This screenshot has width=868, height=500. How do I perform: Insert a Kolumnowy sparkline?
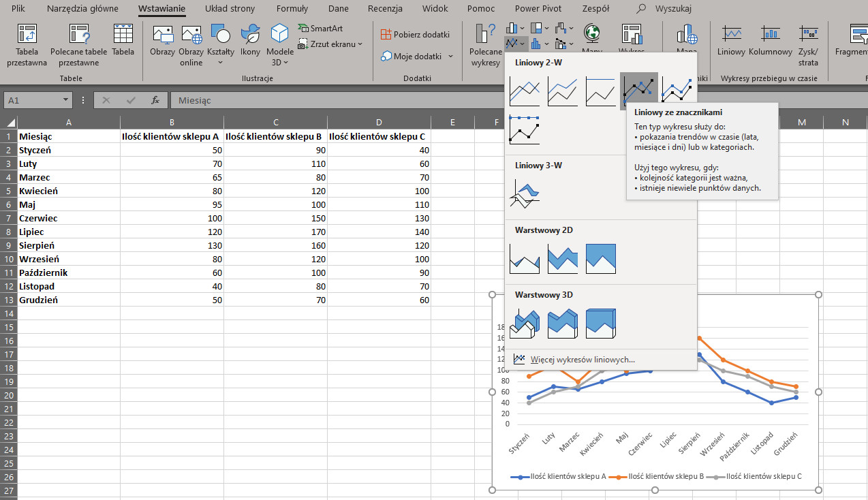coord(771,40)
